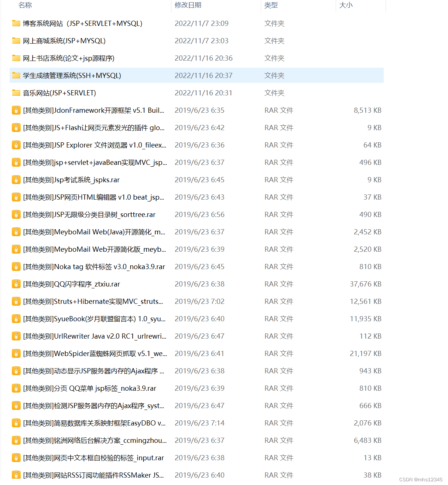Click the folder icon beside 音乐网站(JSP+SERVLET)
Viewport: 448px width, 485px height.
16,93
